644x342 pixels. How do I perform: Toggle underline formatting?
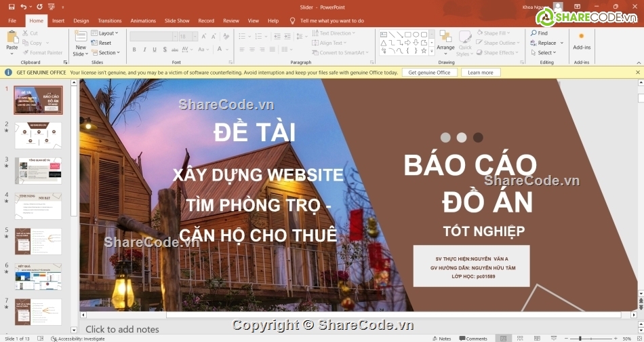(x=155, y=50)
